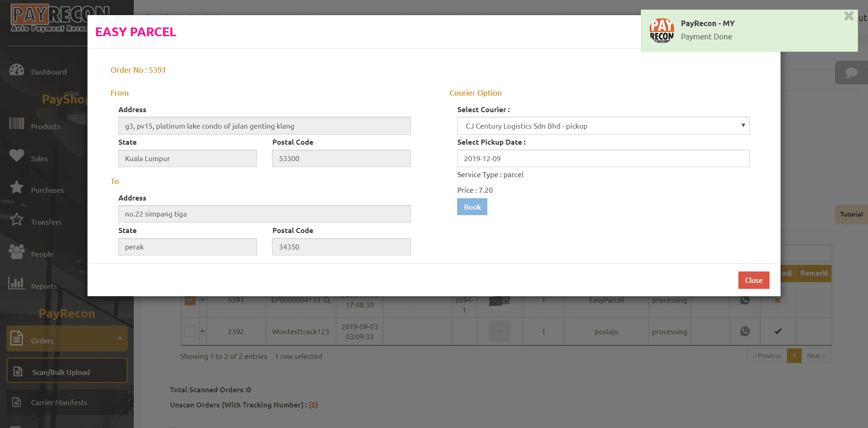Go to the Next table page
Image resolution: width=868 pixels, height=428 pixels.
point(816,356)
